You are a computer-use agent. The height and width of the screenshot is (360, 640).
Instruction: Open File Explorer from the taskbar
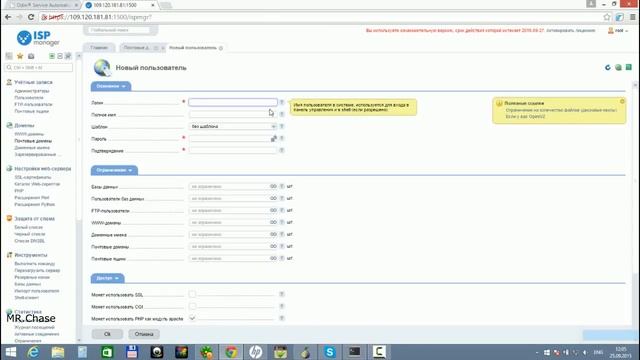click(x=58, y=352)
